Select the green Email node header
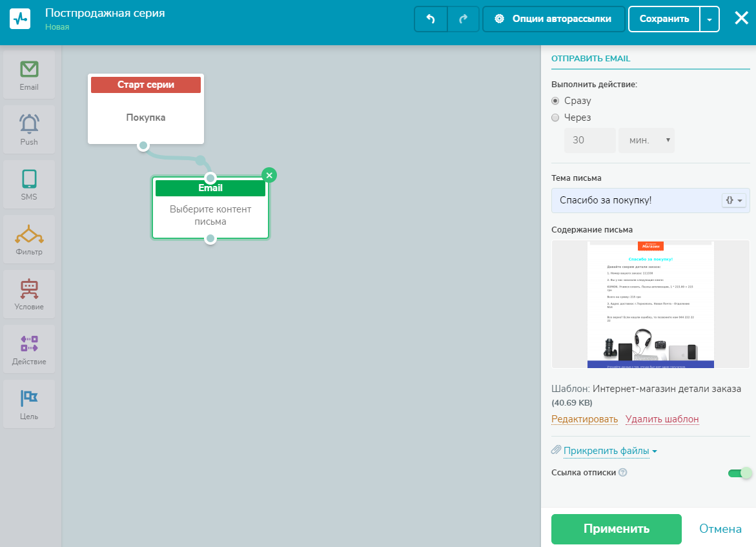This screenshot has width=756, height=547. click(x=210, y=188)
